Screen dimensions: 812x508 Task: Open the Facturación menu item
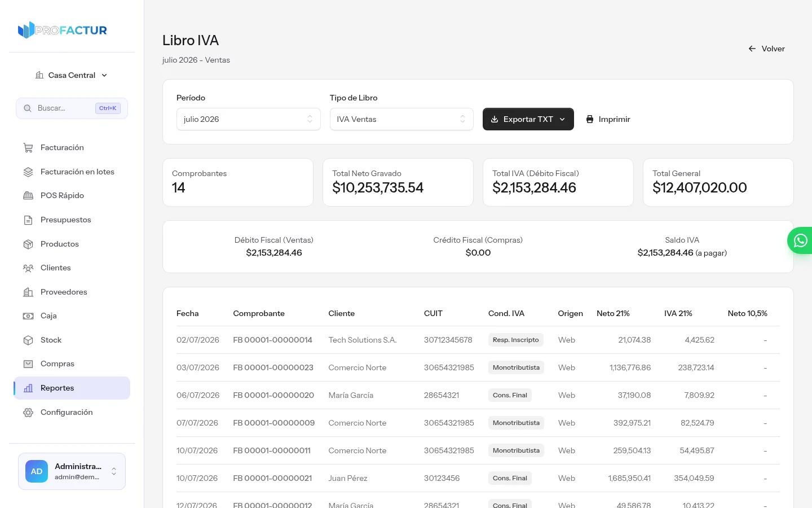click(72, 148)
